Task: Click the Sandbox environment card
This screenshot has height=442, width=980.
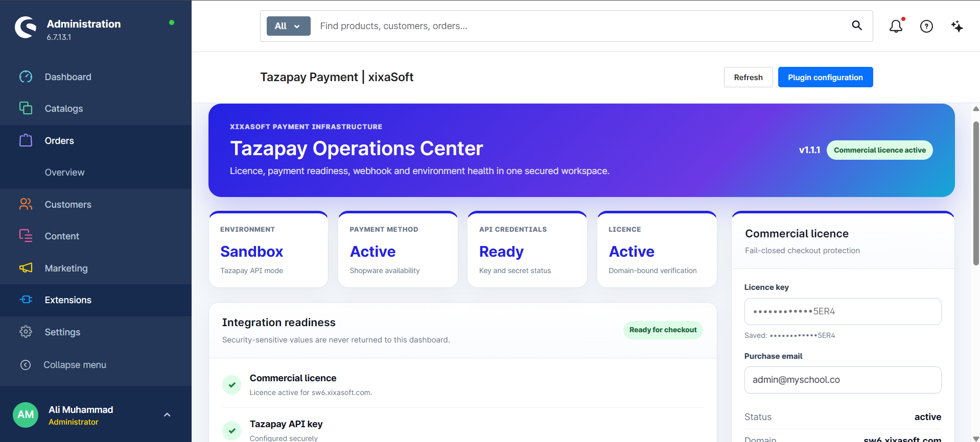Action: coord(268,250)
